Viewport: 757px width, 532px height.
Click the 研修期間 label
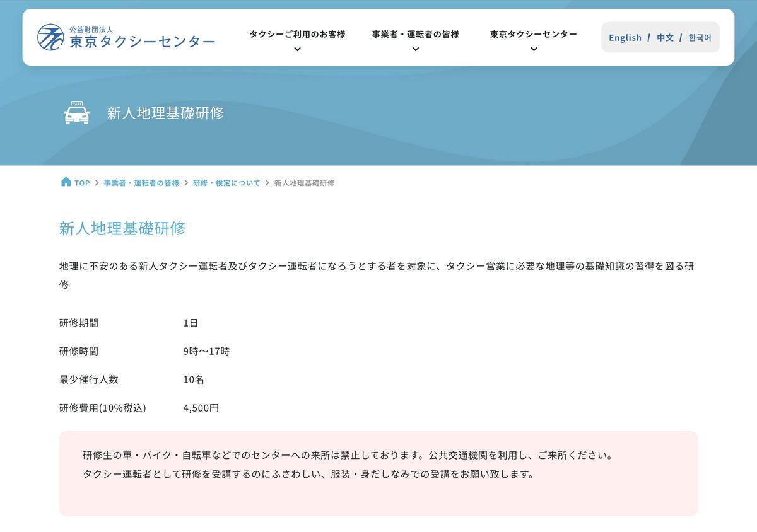79,323
